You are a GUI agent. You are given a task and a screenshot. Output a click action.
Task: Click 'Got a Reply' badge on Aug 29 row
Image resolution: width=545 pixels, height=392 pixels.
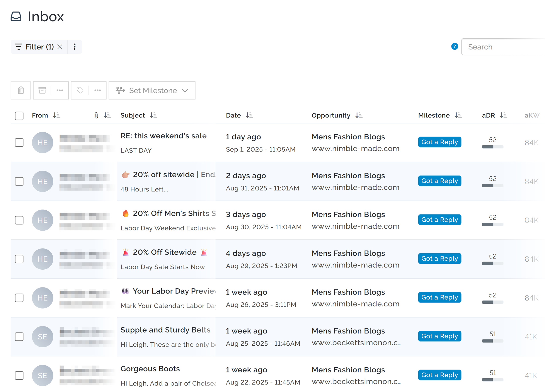click(440, 259)
